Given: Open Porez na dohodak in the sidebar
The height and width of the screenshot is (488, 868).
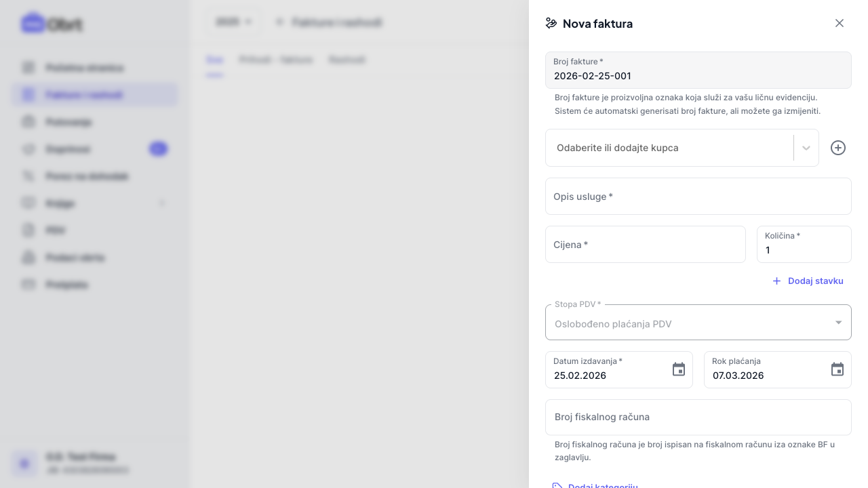Looking at the screenshot, I should pyautogui.click(x=87, y=176).
